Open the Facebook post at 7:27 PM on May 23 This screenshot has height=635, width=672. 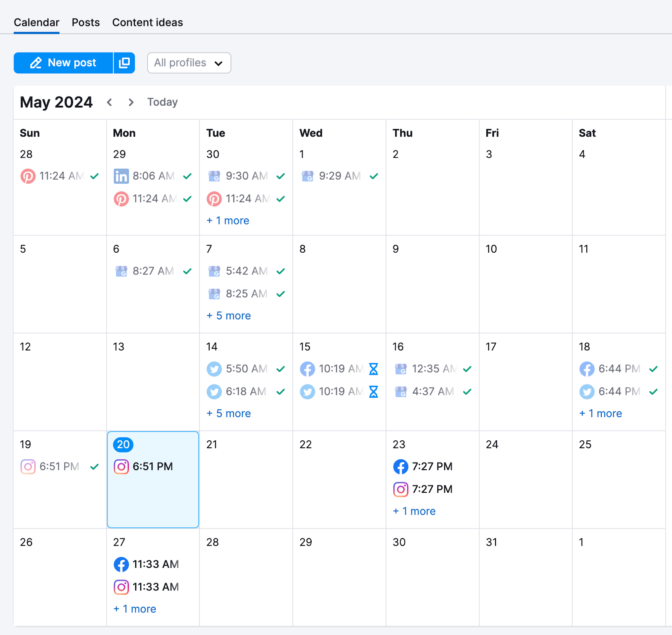[x=423, y=467]
